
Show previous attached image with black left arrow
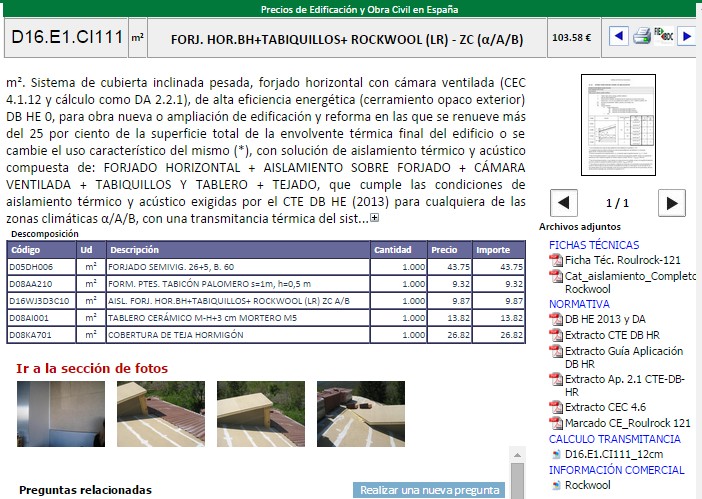[x=564, y=203]
